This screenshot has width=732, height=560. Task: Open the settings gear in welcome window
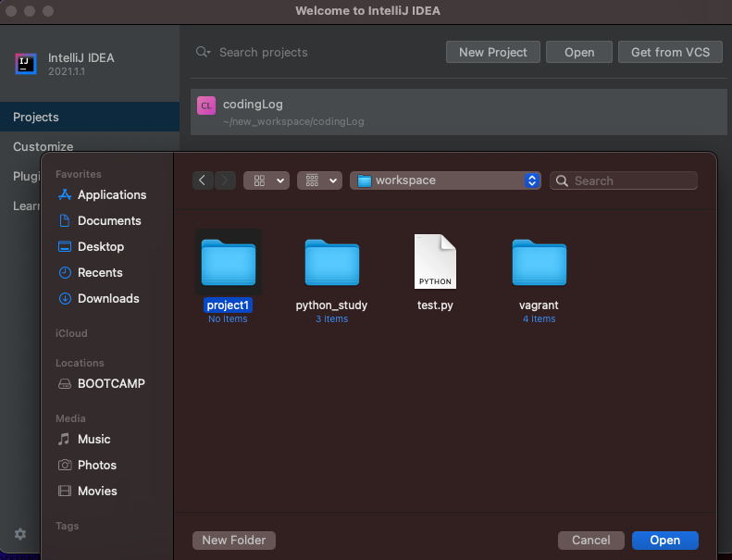tap(20, 534)
